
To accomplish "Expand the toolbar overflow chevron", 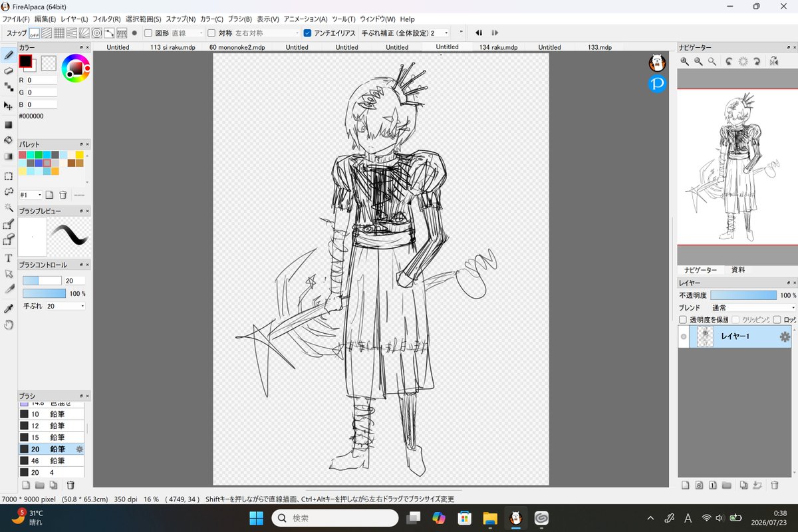I will tap(462, 33).
